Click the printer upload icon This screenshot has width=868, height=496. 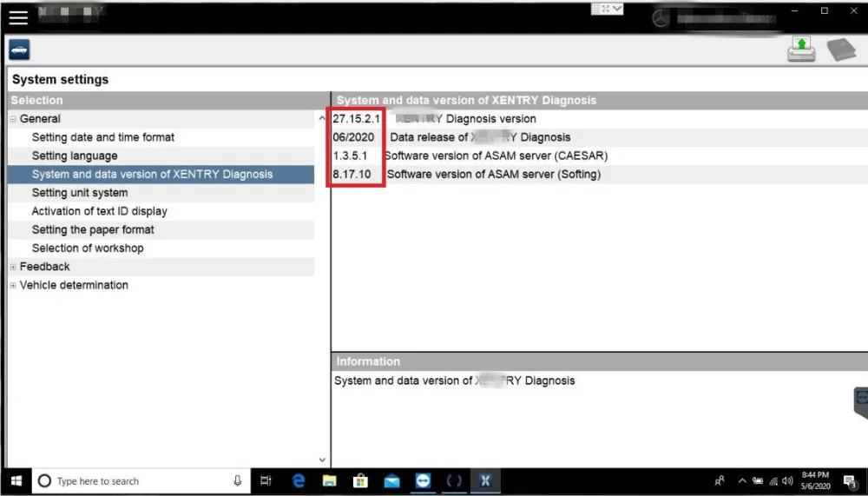(x=801, y=49)
